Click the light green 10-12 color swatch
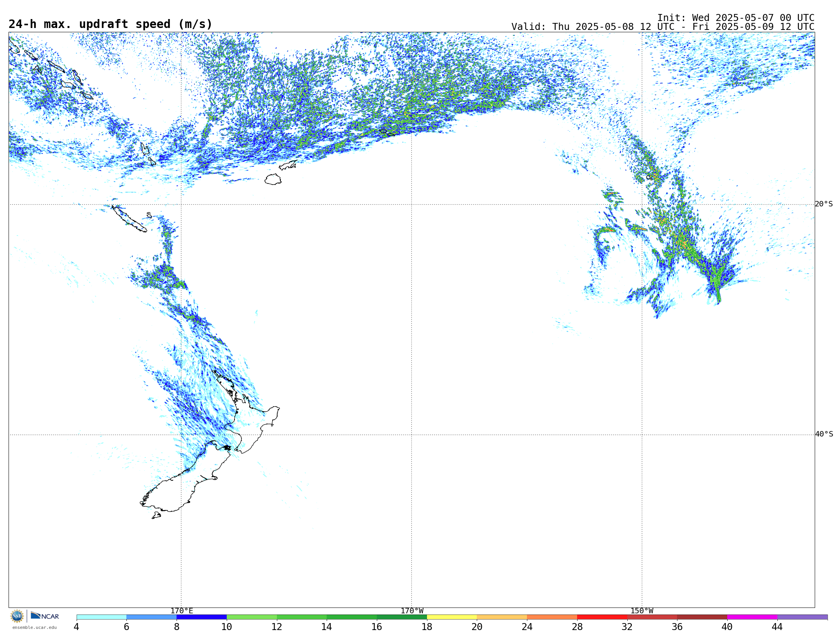The height and width of the screenshot is (632, 840). pyautogui.click(x=252, y=617)
